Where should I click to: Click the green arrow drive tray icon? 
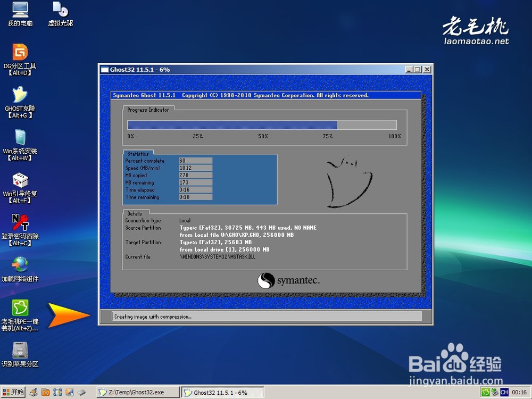coord(495,393)
